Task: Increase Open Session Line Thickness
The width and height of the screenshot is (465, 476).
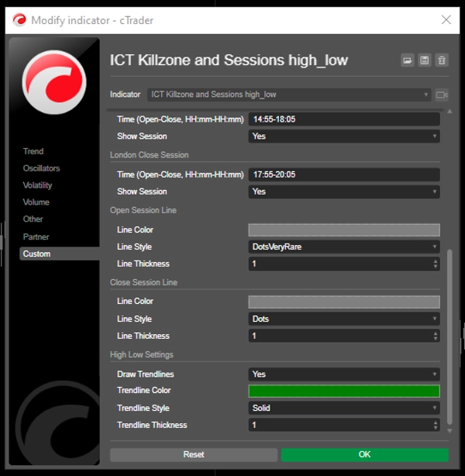Action: (x=436, y=261)
